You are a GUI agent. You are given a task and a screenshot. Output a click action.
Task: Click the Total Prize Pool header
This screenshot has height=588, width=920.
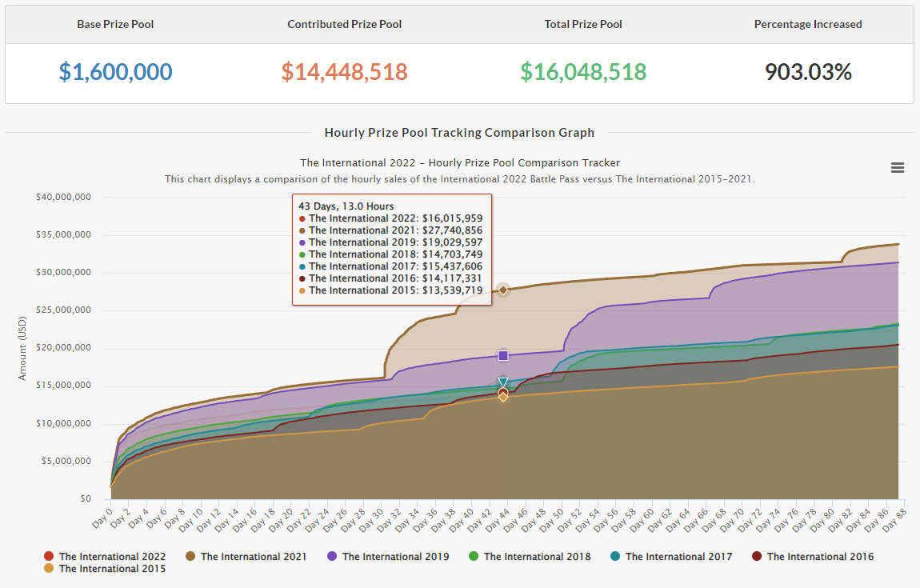(x=583, y=24)
